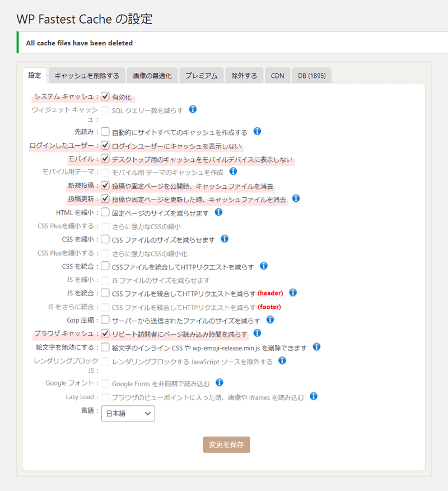Enable CSS を縮小 checkbox
Screen dimensions: 448x491
105,239
